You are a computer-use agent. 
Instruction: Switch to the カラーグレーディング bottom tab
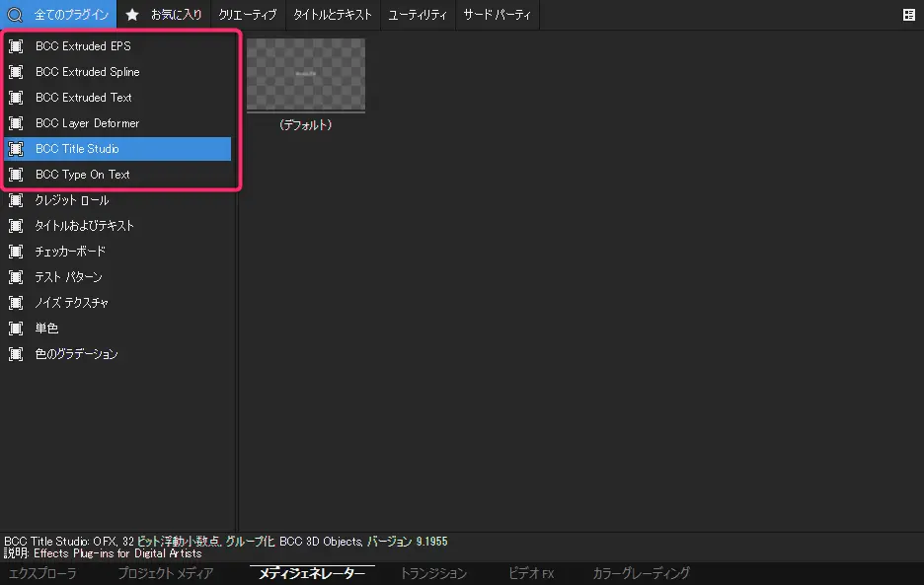pyautogui.click(x=641, y=573)
